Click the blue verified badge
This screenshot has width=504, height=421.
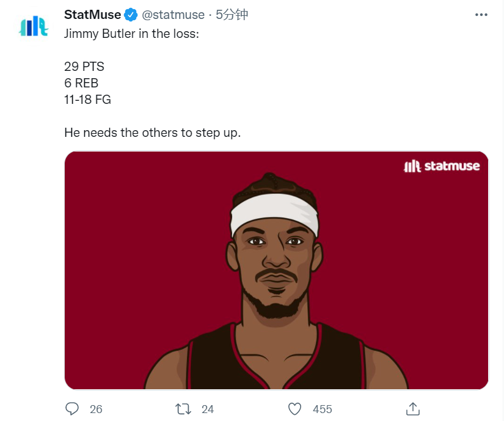coord(131,15)
